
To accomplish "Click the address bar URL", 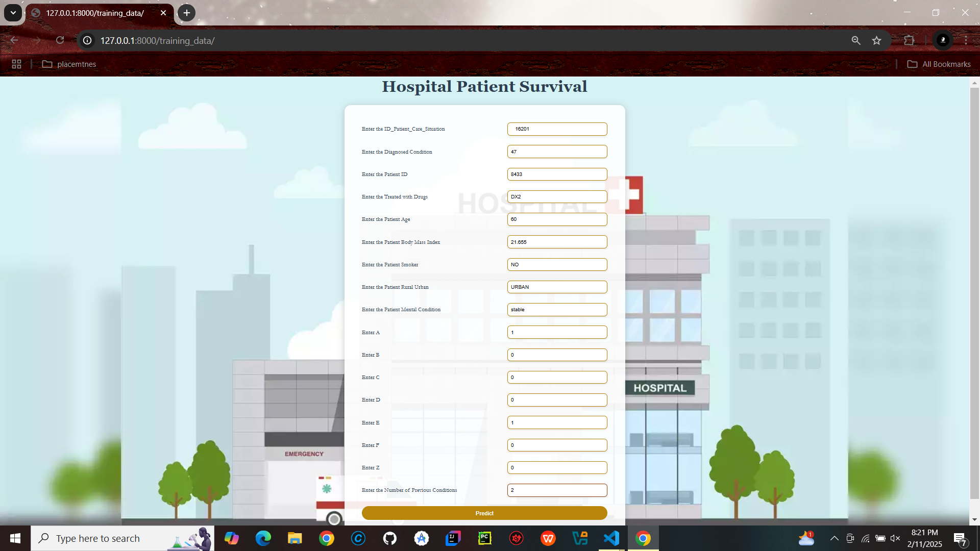I will pyautogui.click(x=157, y=40).
